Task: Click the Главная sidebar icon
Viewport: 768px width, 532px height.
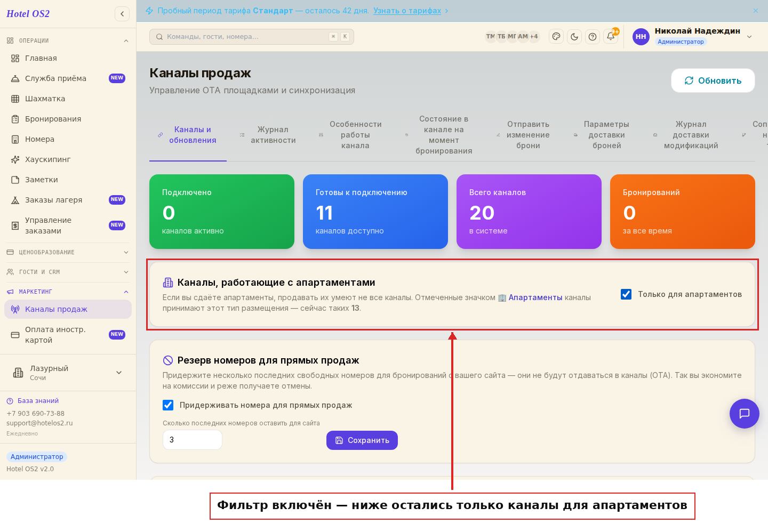Action: [15, 58]
